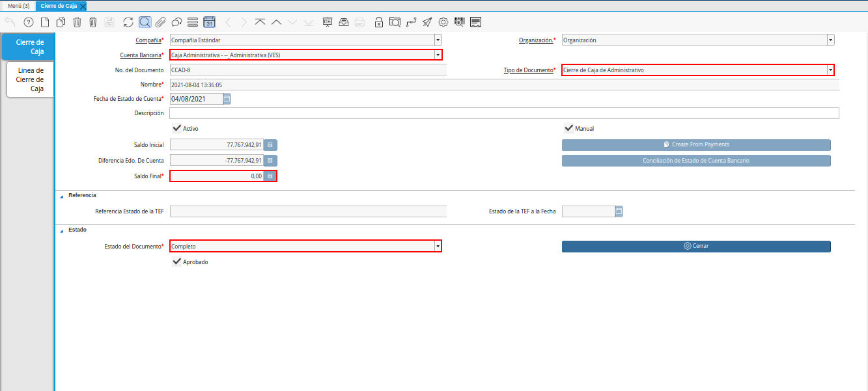
Task: Toggle grid view with stacked lines icon
Action: [193, 22]
